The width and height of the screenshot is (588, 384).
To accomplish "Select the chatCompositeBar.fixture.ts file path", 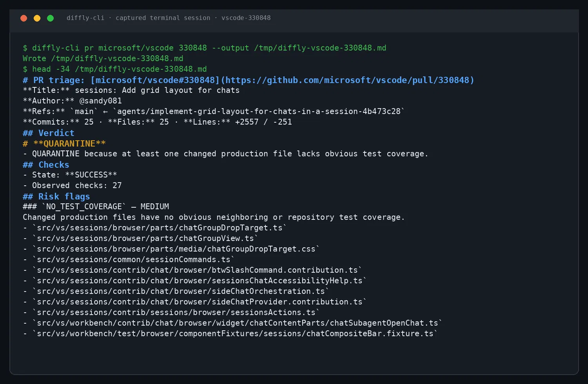I will 235,333.
